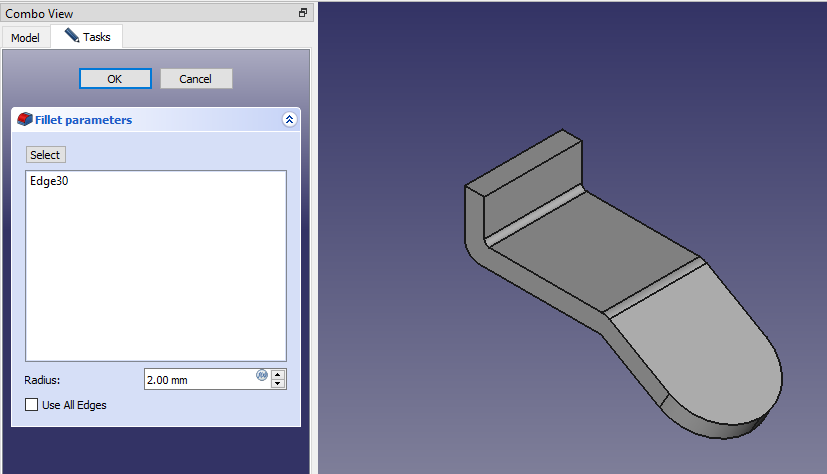Enable the Use All Edges checkbox
The height and width of the screenshot is (474, 827).
pos(32,405)
